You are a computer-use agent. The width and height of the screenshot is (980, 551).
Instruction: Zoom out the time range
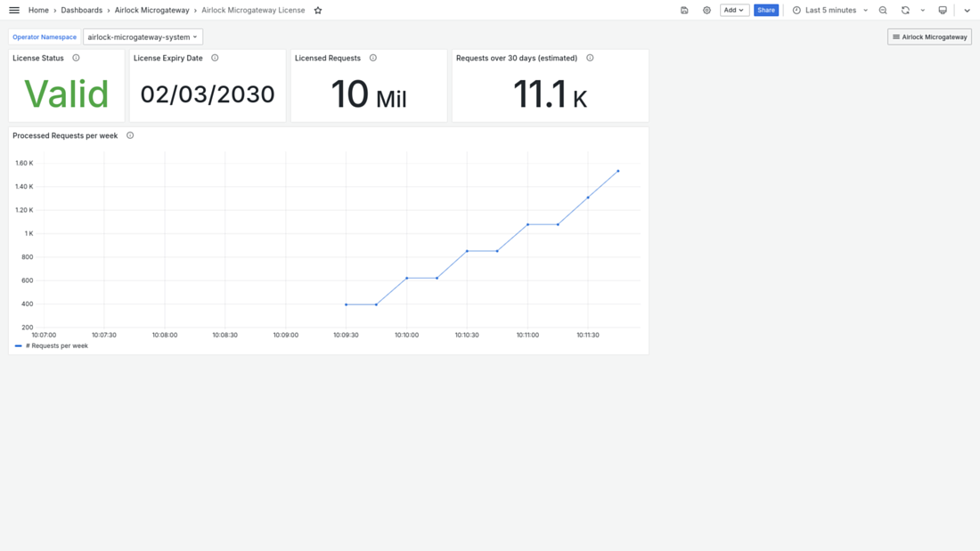click(x=883, y=10)
